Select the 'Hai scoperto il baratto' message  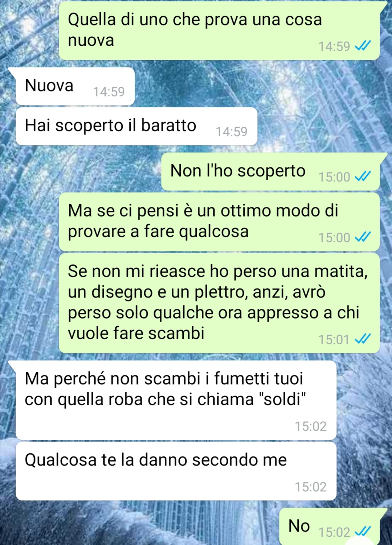click(x=136, y=126)
